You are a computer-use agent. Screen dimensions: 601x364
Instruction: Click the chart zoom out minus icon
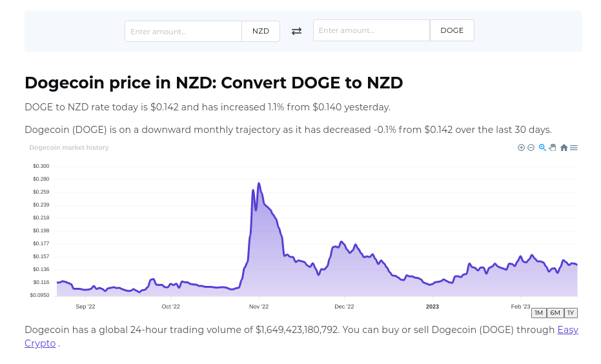point(531,148)
